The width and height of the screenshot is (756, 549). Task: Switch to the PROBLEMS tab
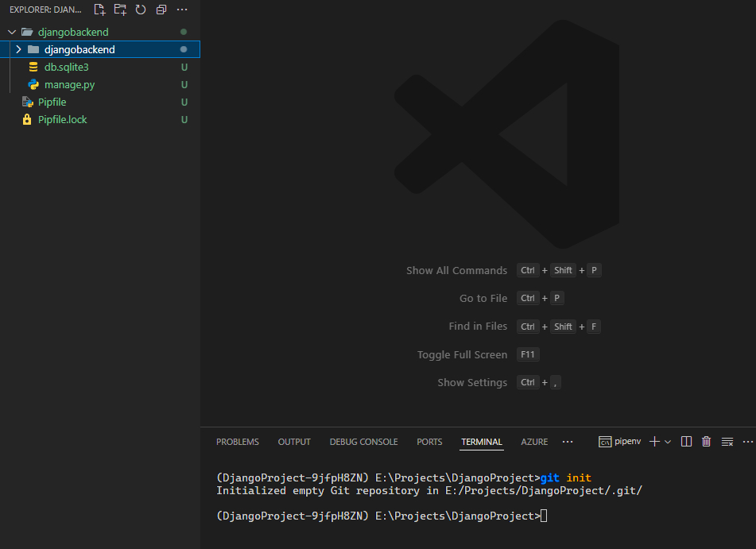(237, 442)
